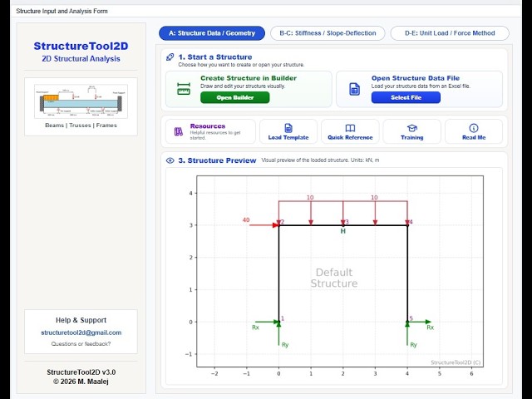Click the 'Open Structure Data File' heading
This screenshot has height=399, width=532.
click(416, 78)
